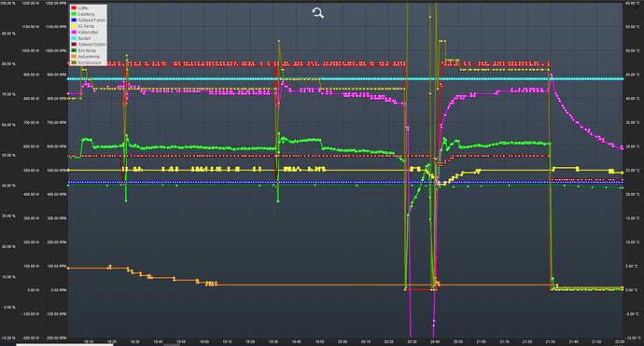This screenshot has width=644, height=346.
Task: Click the 45.00 °C axis label
Action: [x=632, y=75]
